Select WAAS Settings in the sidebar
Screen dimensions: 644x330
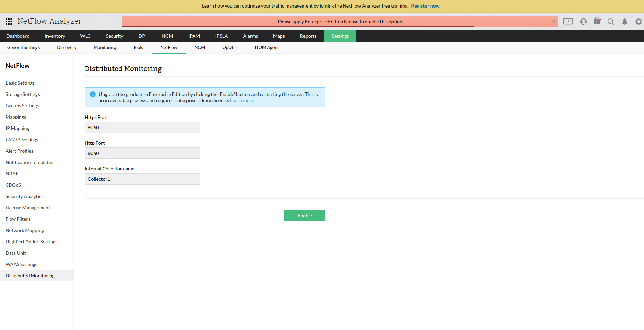21,264
